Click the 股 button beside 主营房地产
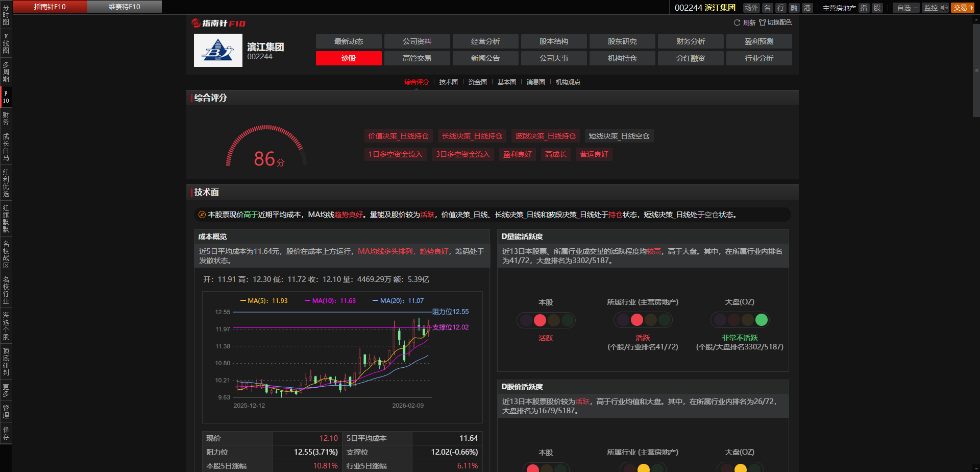980x472 pixels. [x=877, y=8]
